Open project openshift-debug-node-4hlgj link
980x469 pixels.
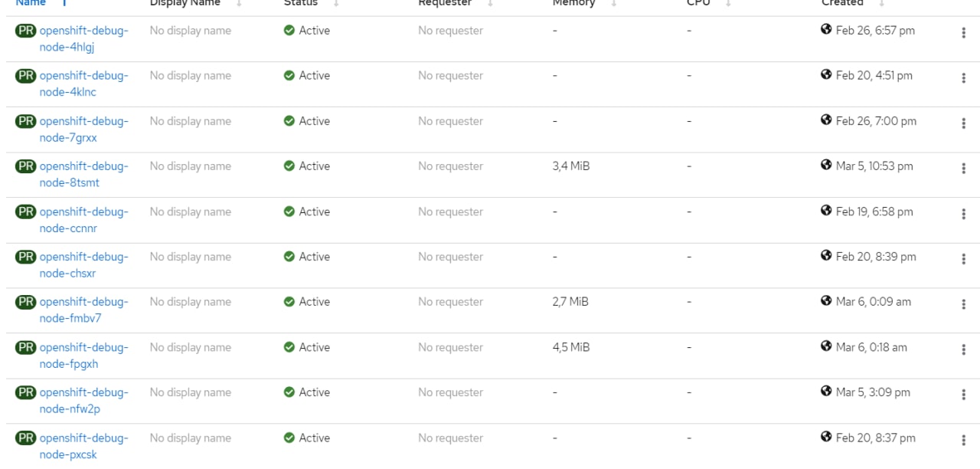coord(83,39)
